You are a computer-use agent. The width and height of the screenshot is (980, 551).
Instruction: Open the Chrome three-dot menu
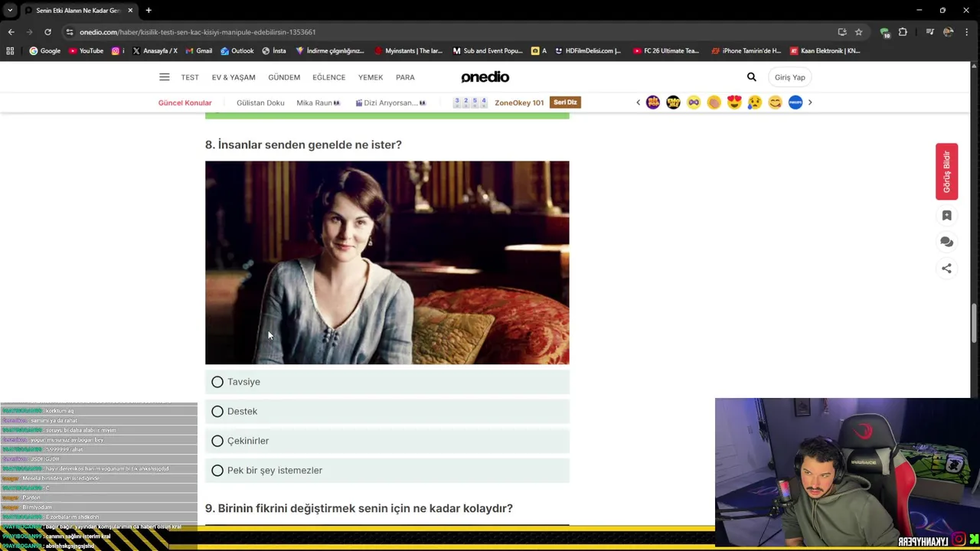pyautogui.click(x=968, y=32)
